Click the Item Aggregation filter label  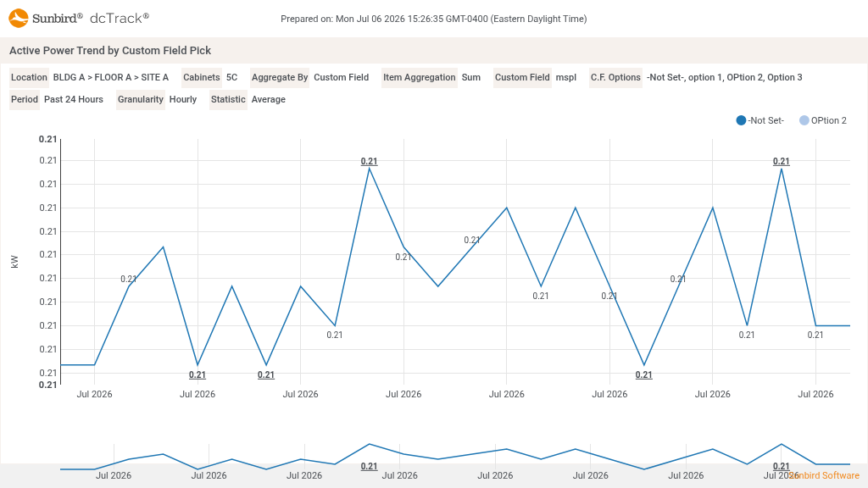[419, 77]
